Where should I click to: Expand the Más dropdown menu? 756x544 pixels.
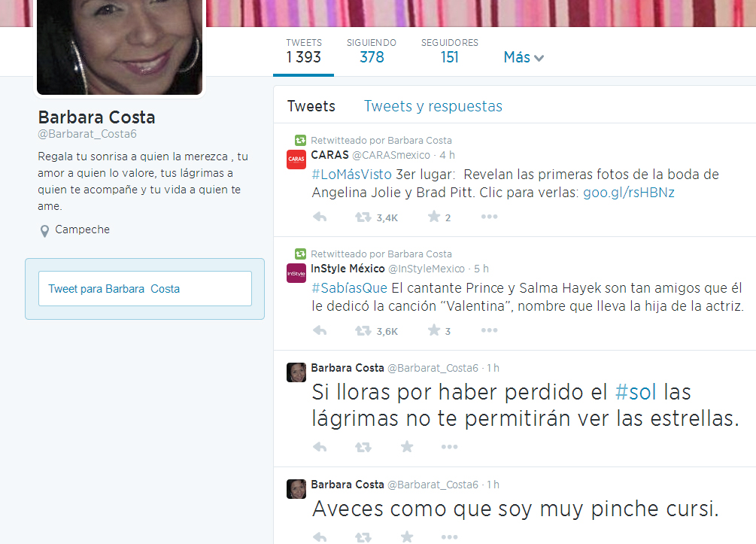pos(524,58)
